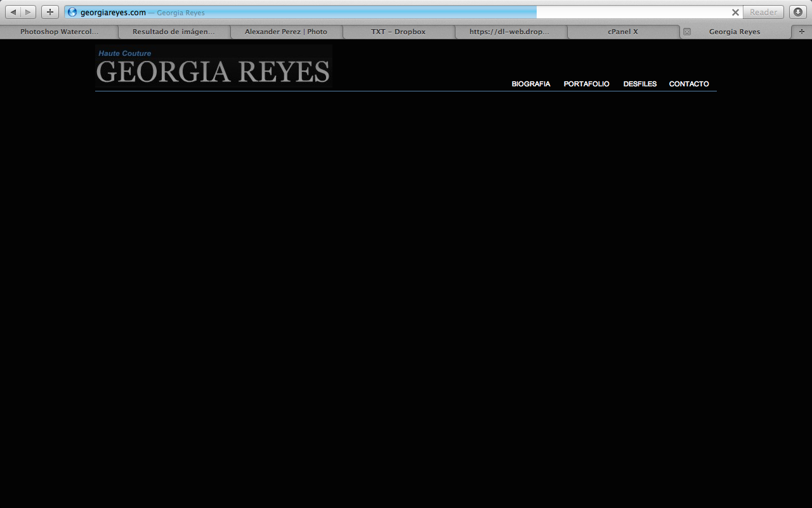Close the Georgia Reyes tab
812x508 pixels.
686,32
